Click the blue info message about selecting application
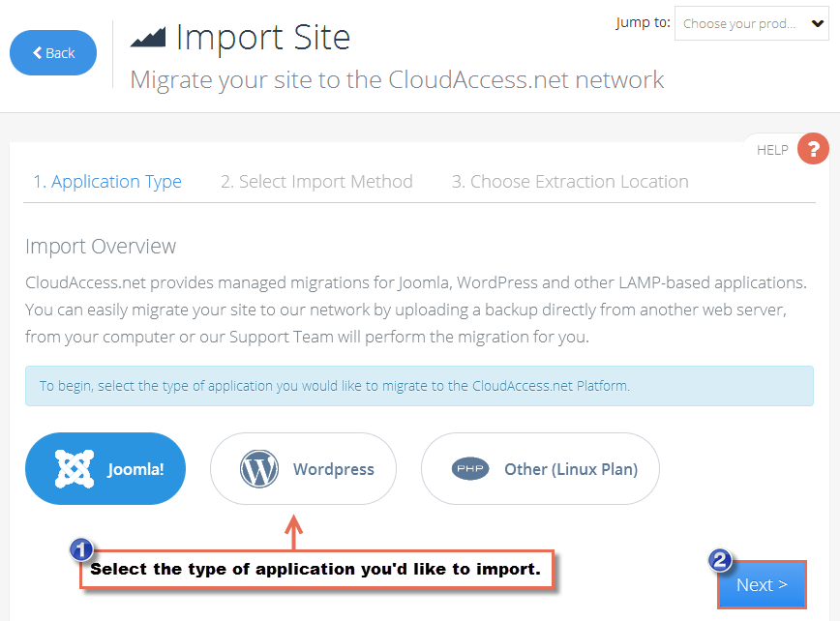 click(419, 386)
